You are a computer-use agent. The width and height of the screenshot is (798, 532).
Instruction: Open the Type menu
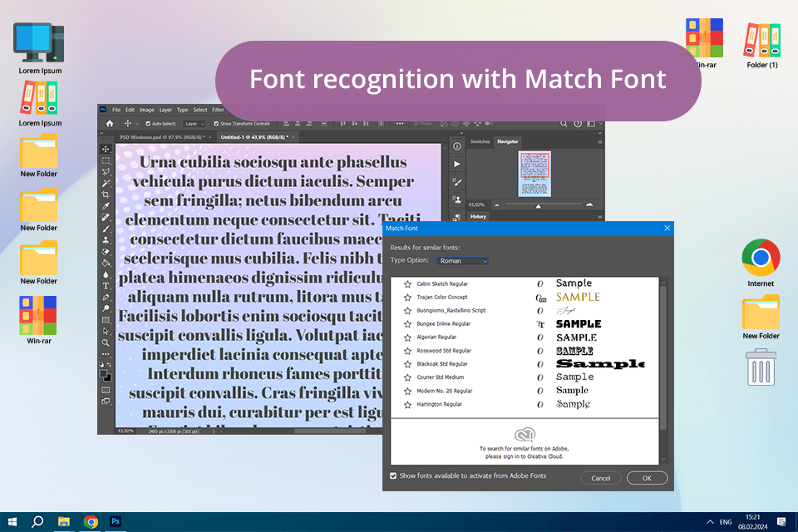tap(183, 110)
